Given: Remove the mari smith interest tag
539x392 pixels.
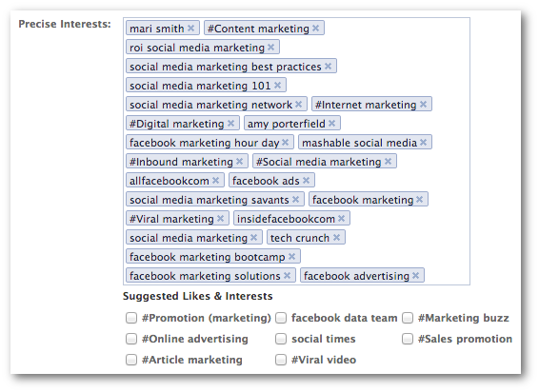Looking at the screenshot, I should (191, 29).
